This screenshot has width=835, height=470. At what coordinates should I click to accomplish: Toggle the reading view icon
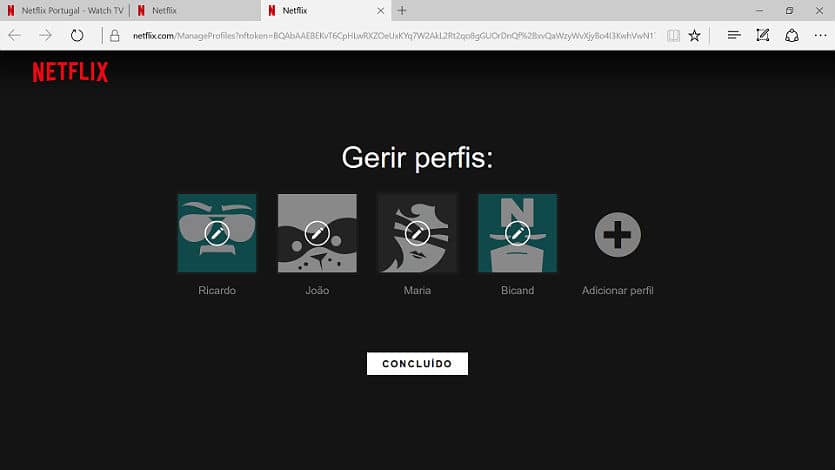[673, 35]
